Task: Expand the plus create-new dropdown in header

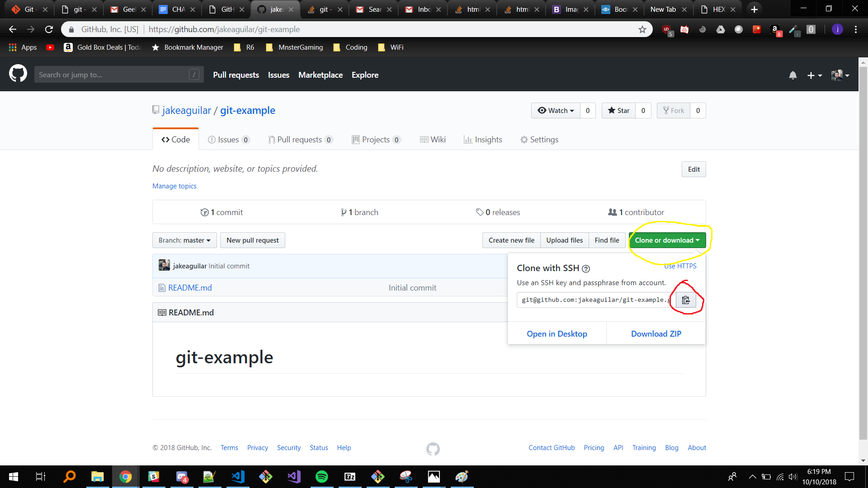Action: [814, 75]
